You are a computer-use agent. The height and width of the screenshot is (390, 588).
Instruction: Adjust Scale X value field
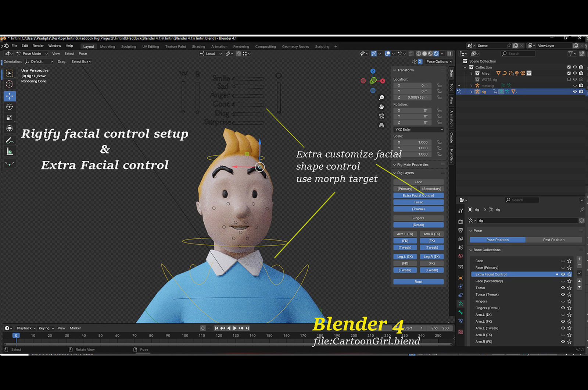coord(412,142)
